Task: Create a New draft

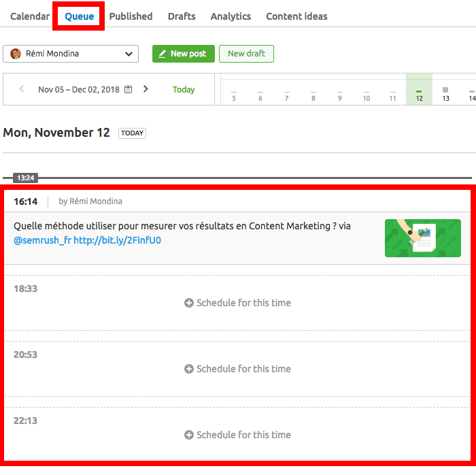Action: pyautogui.click(x=246, y=54)
